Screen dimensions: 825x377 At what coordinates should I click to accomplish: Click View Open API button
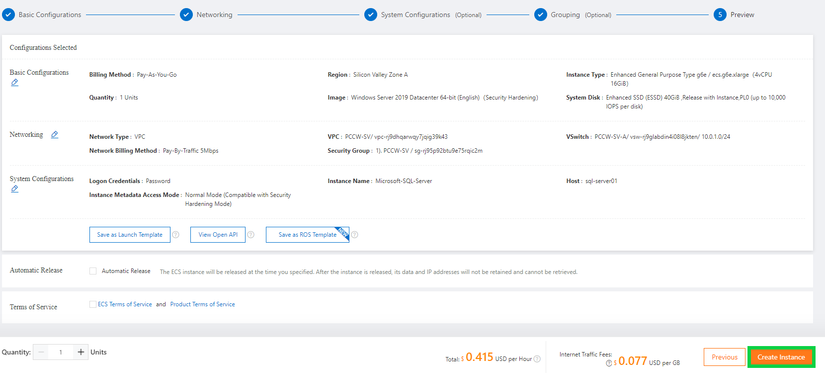tap(218, 235)
